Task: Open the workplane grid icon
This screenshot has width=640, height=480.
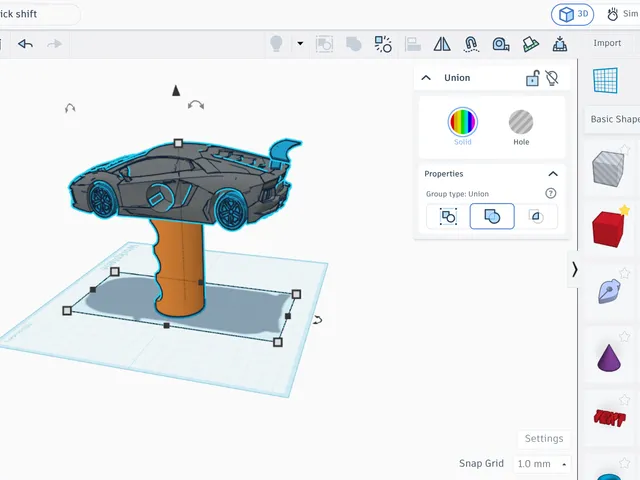Action: click(x=605, y=81)
